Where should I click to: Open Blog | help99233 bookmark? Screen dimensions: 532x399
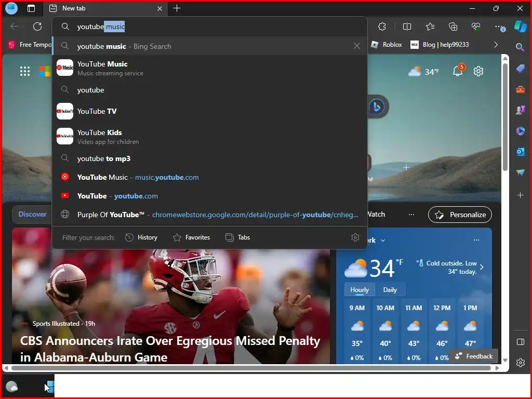pyautogui.click(x=440, y=45)
